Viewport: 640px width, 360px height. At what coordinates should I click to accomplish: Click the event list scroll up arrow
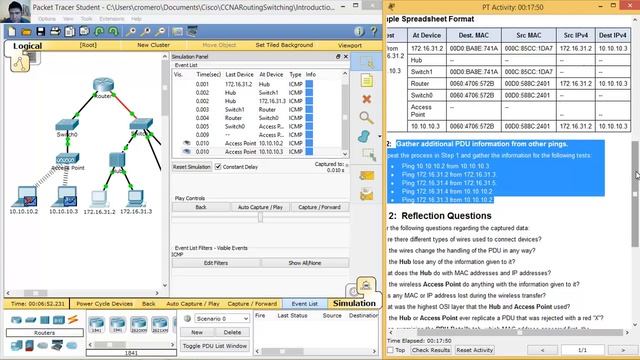[345, 73]
